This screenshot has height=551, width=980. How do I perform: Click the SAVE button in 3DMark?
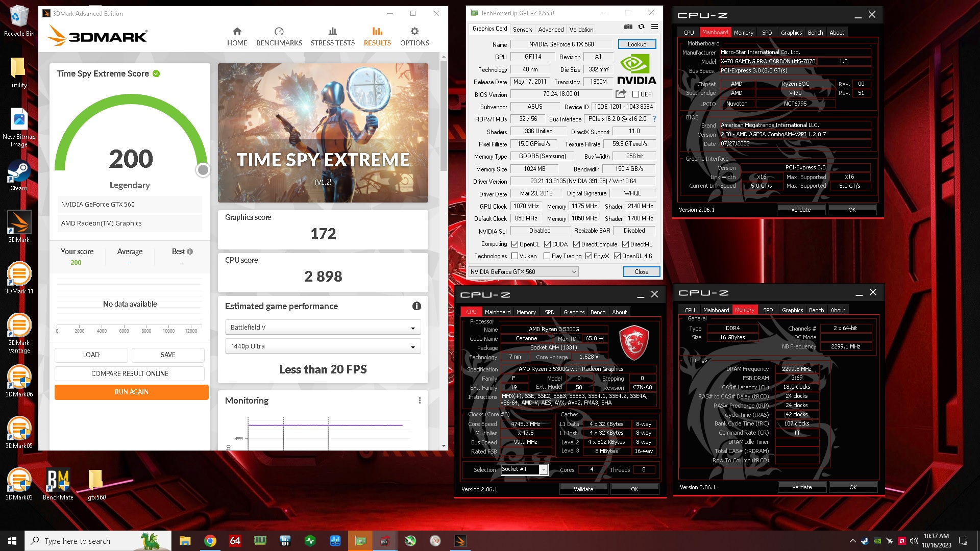[168, 355]
